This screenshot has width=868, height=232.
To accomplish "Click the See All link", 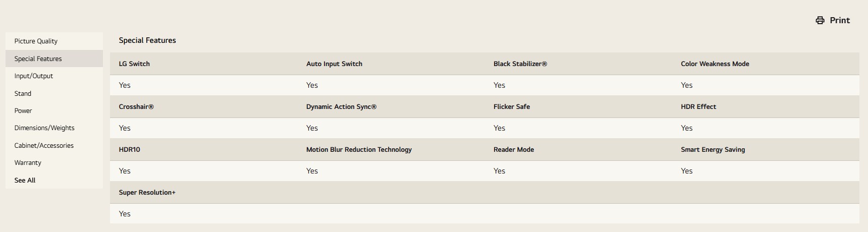I will 25,181.
